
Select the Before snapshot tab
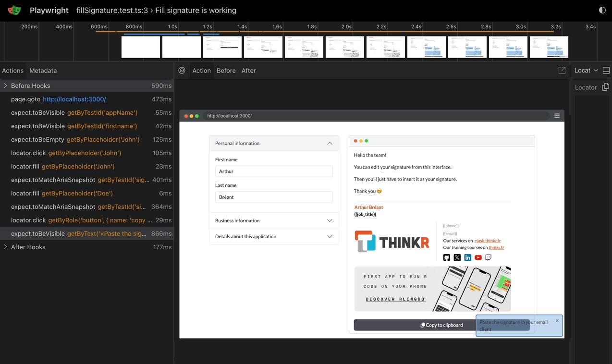pos(226,71)
